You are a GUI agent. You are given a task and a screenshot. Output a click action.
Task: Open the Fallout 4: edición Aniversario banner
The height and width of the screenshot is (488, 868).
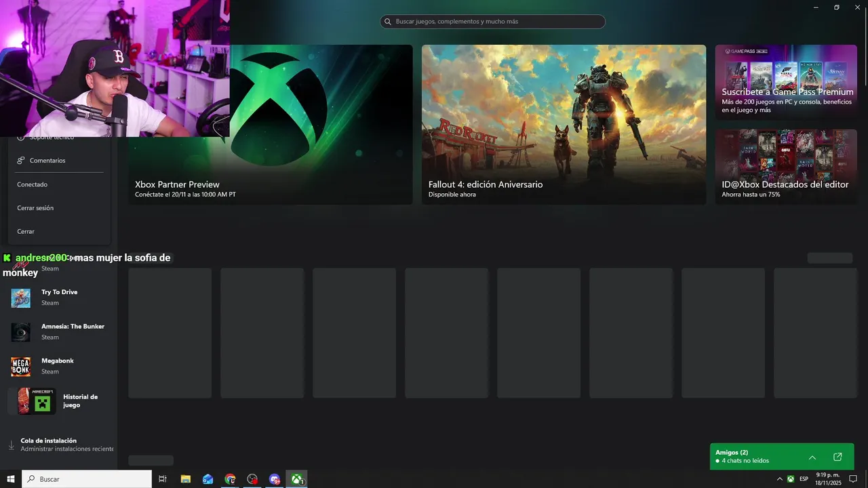564,125
